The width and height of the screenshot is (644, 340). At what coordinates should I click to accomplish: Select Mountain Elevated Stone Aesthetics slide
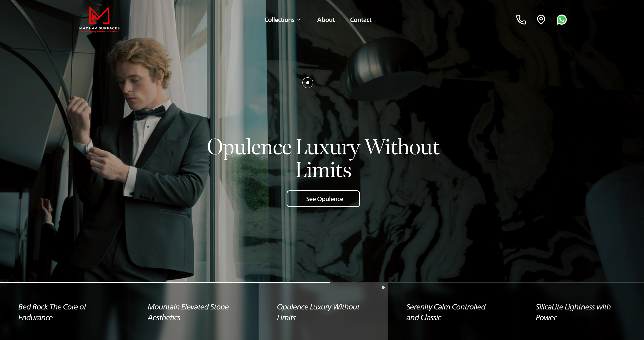click(194, 311)
